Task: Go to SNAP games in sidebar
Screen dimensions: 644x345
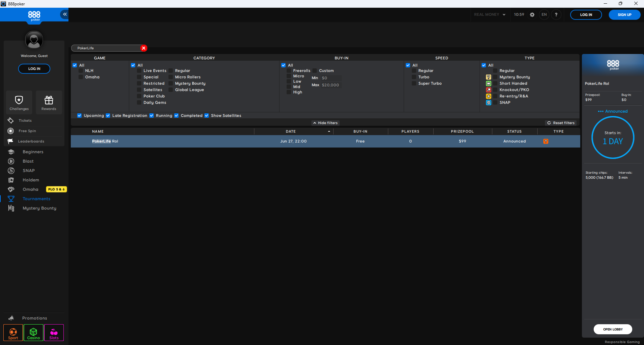Action: pos(29,171)
